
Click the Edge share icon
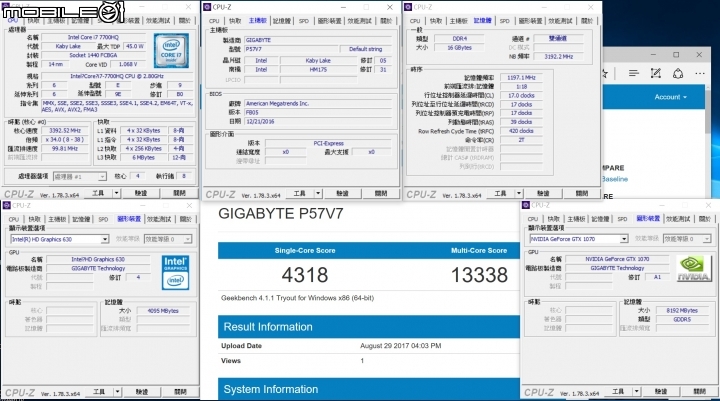tap(678, 73)
